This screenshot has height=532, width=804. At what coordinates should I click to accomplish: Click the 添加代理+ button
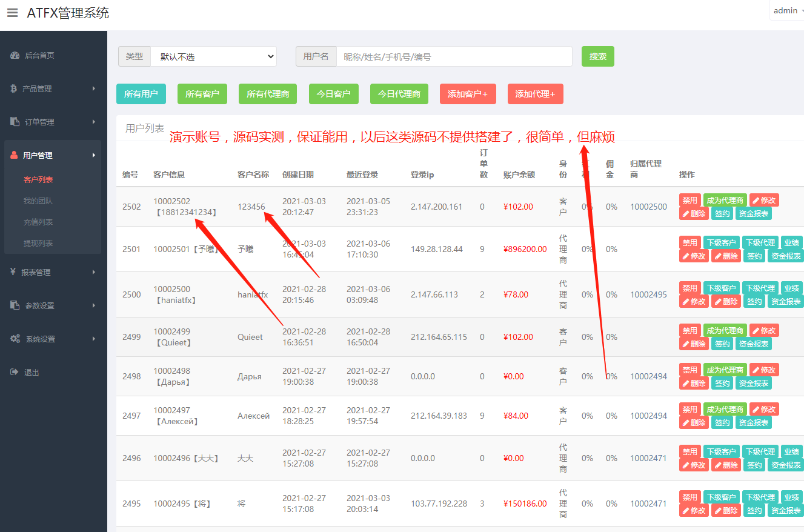tap(536, 94)
